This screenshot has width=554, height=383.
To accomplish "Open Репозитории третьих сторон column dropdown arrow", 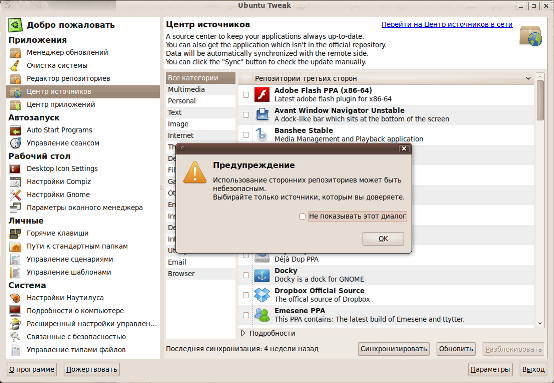I will click(528, 78).
